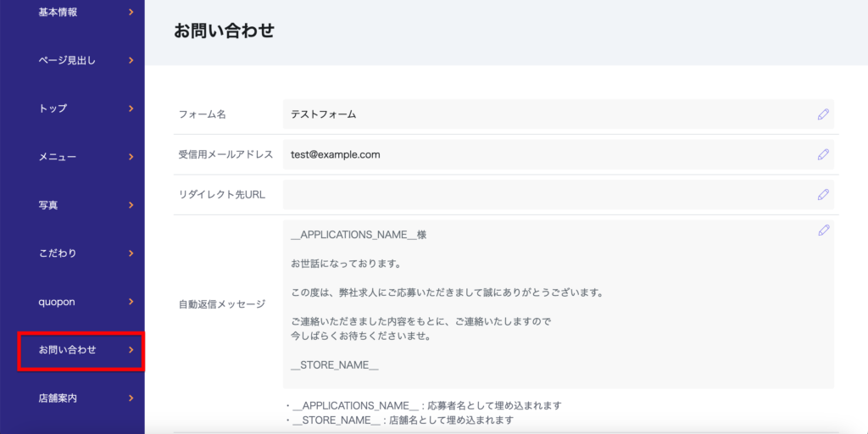Click the edit pencil for 自動返信メッセージ
The height and width of the screenshot is (434, 868).
823,231
